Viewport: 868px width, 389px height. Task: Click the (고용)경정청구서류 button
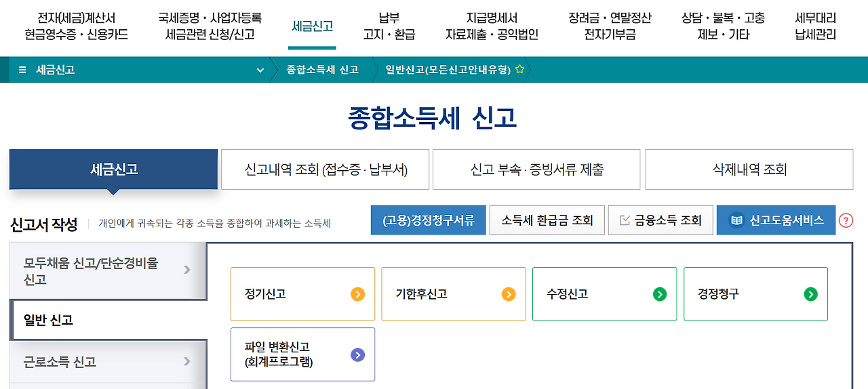coord(428,220)
